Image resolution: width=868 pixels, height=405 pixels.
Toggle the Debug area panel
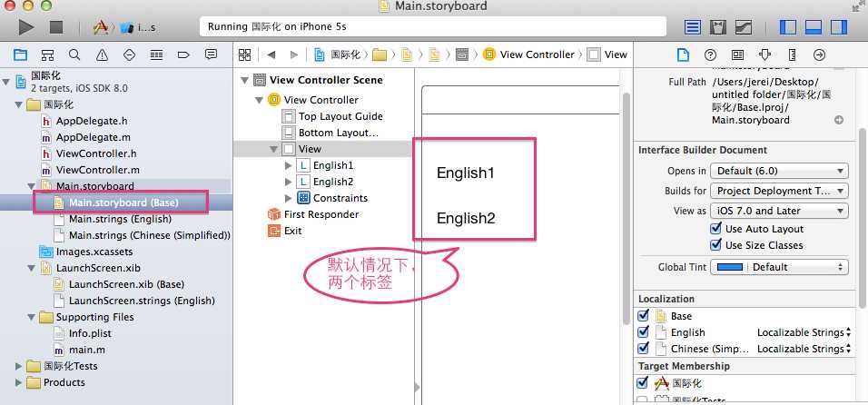(814, 26)
